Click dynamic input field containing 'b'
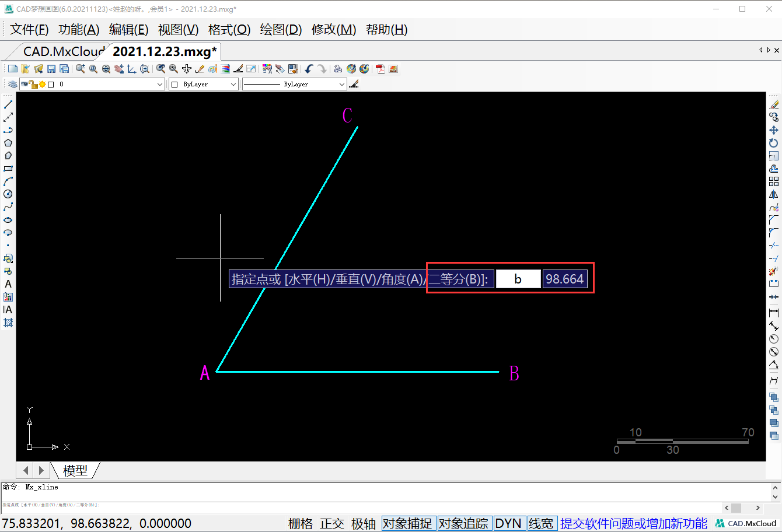This screenshot has height=532, width=782. (518, 279)
